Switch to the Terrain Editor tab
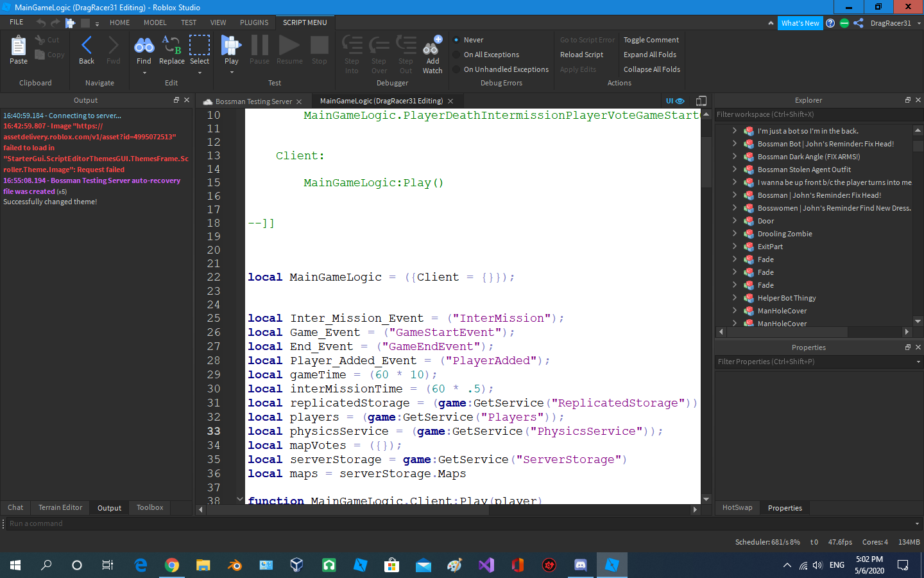 [x=60, y=507]
